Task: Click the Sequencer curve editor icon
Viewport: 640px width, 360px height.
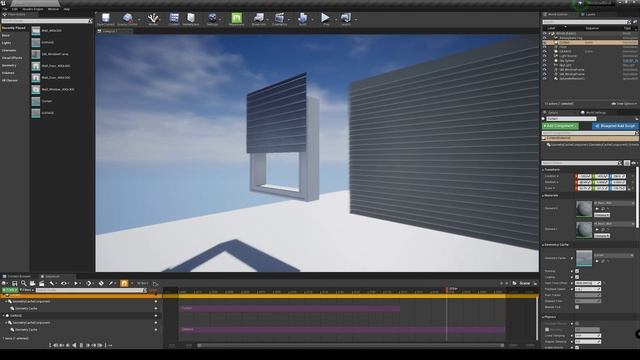Action: coord(155,283)
